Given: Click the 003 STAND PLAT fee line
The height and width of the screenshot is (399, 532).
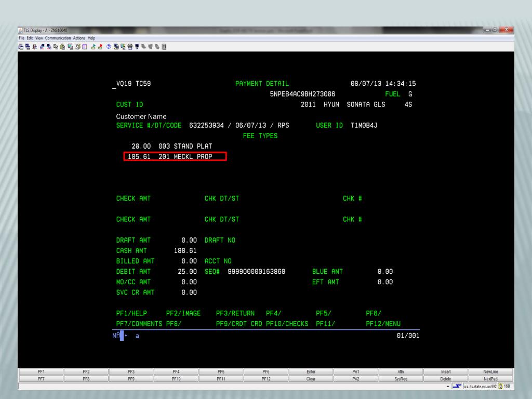Looking at the screenshot, I should 171,146.
